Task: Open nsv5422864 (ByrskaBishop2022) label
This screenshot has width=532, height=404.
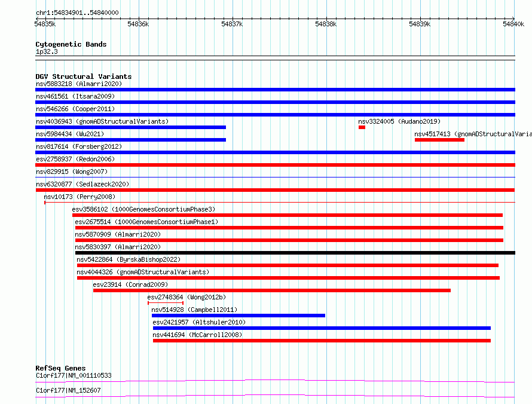Action: (129, 259)
